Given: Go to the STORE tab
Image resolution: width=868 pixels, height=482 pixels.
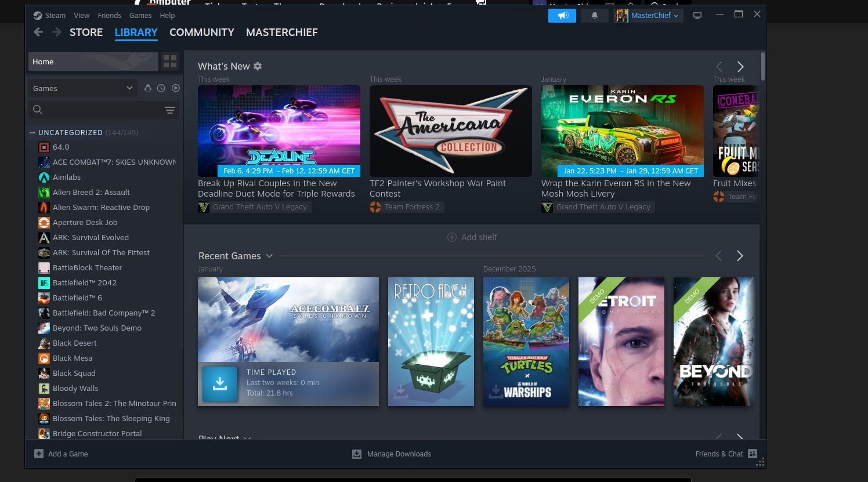Looking at the screenshot, I should 86,32.
